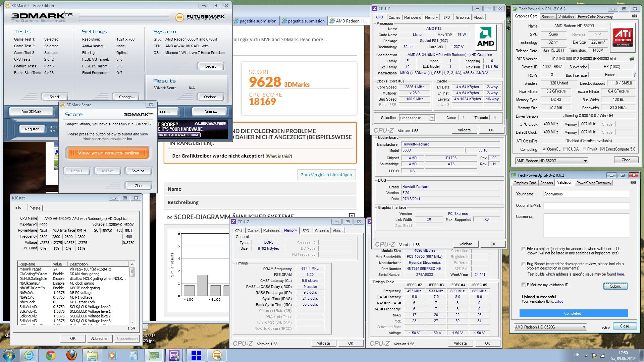
Task: Open the zyfud validation ID link
Action: point(559,301)
